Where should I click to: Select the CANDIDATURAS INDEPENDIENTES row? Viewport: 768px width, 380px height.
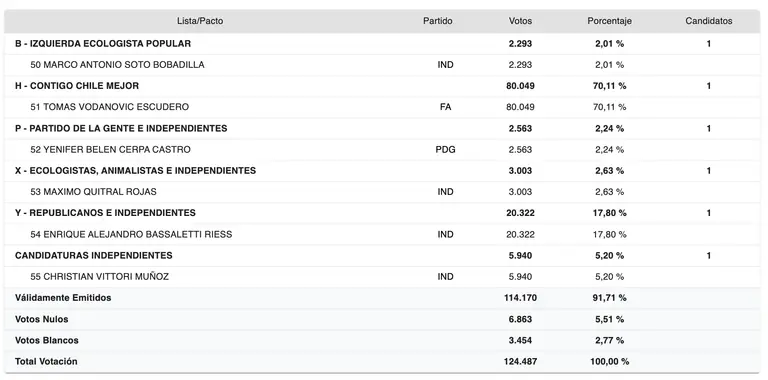pos(382,255)
